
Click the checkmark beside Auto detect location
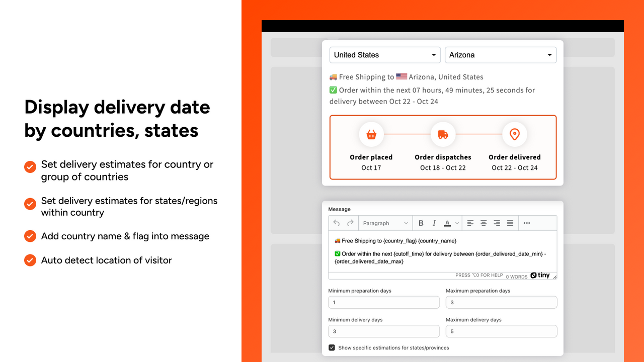30,260
